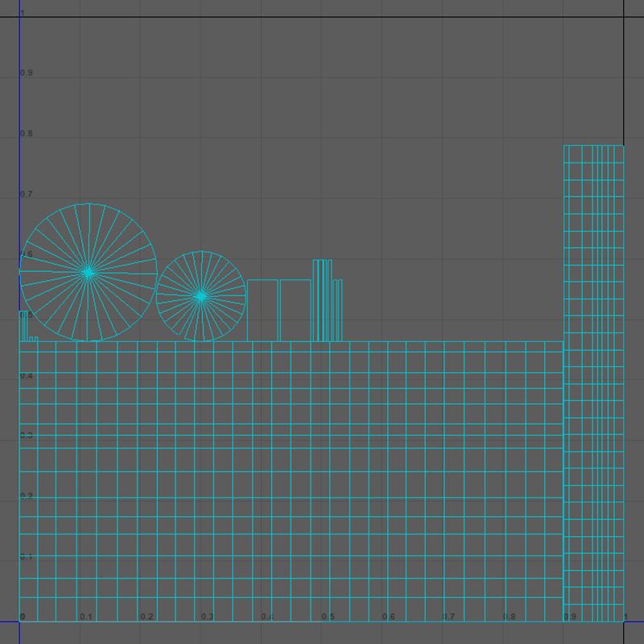Click the "0.7" label on the vertical V axis
The height and width of the screenshot is (644, 644).
click(27, 194)
